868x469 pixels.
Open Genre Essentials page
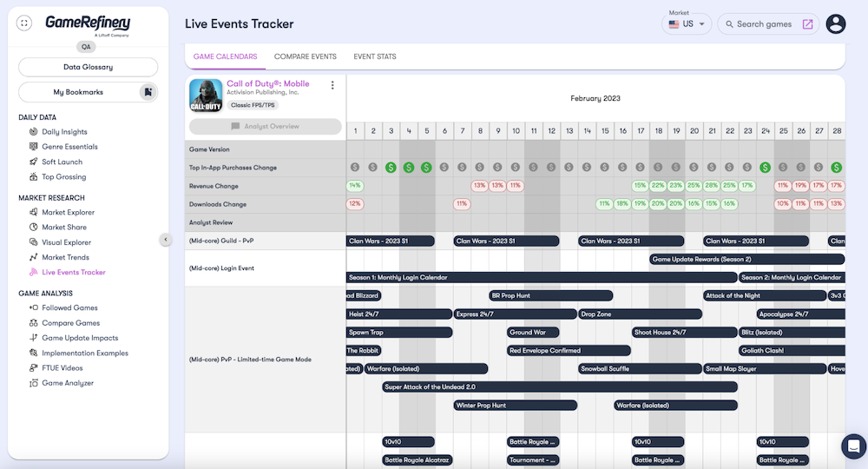coord(69,147)
